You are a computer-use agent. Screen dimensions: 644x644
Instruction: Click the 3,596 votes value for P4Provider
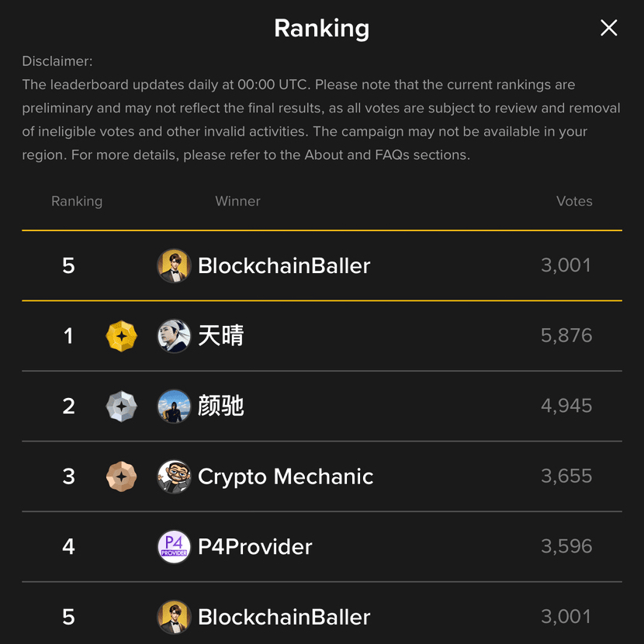coord(566,546)
